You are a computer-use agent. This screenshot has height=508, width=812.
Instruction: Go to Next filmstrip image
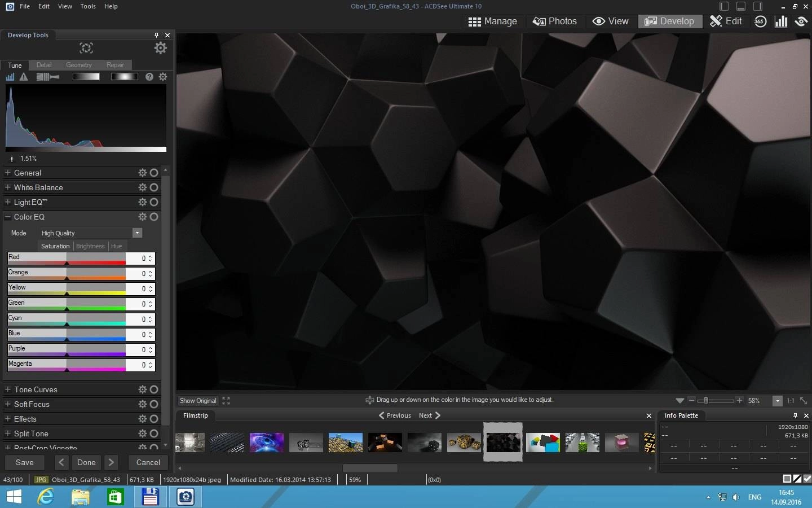tap(430, 415)
